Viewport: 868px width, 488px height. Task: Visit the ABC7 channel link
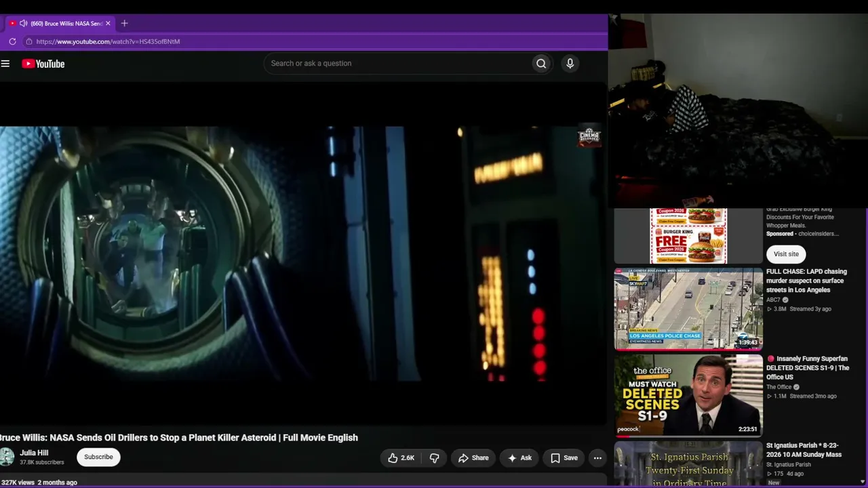(774, 300)
